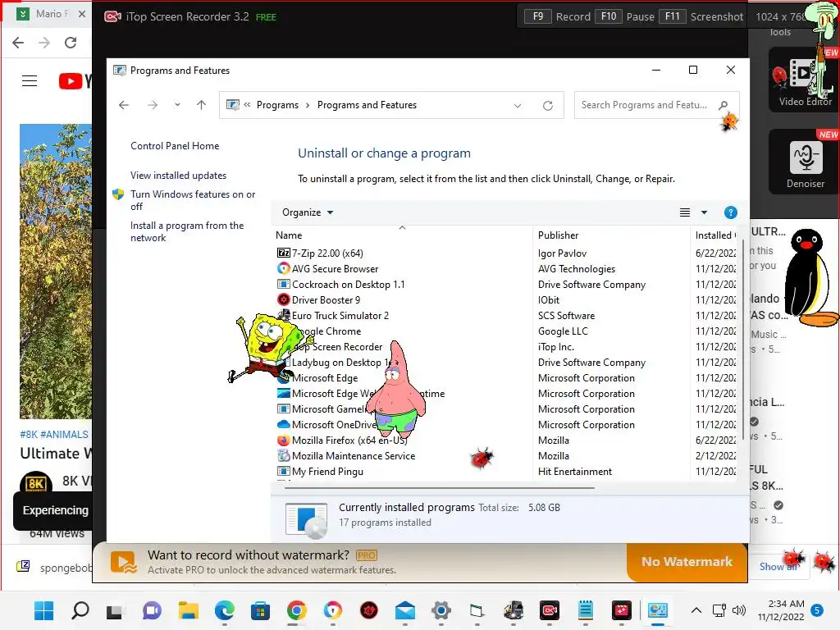Open the Windows Start menu

pyautogui.click(x=44, y=610)
